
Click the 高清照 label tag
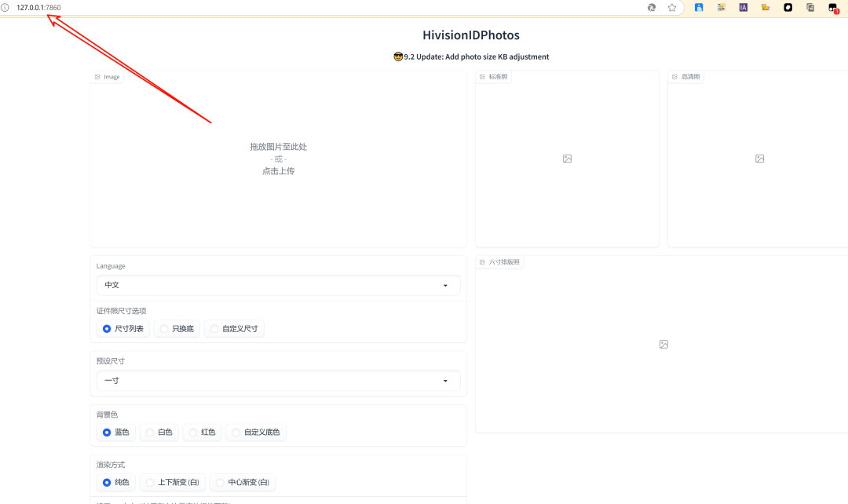[686, 77]
